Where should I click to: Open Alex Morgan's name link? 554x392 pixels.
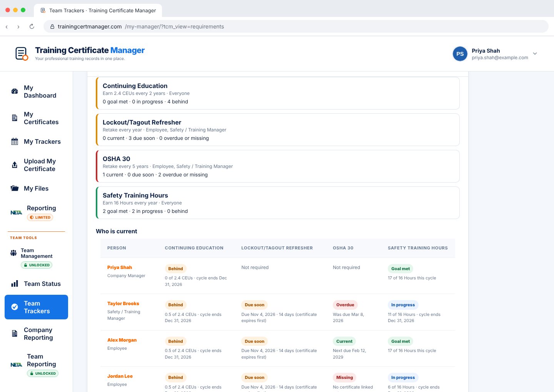click(122, 340)
